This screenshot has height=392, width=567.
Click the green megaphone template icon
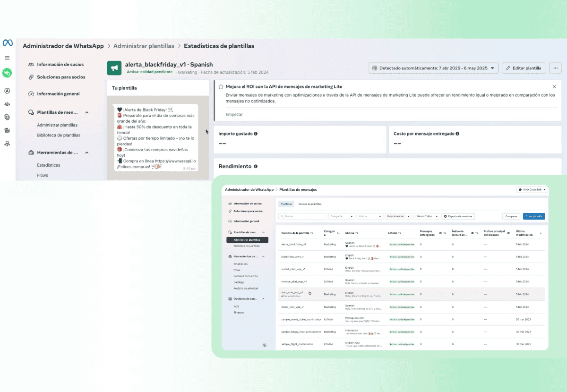pos(114,68)
